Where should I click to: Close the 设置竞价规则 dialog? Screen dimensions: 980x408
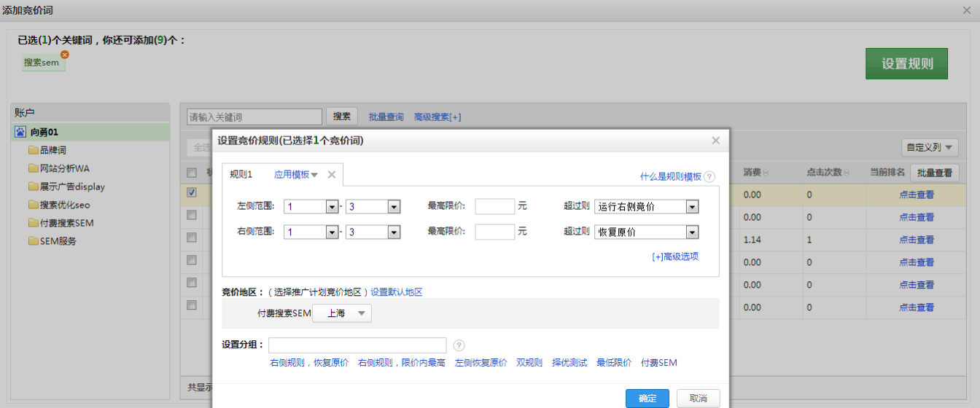coord(715,141)
